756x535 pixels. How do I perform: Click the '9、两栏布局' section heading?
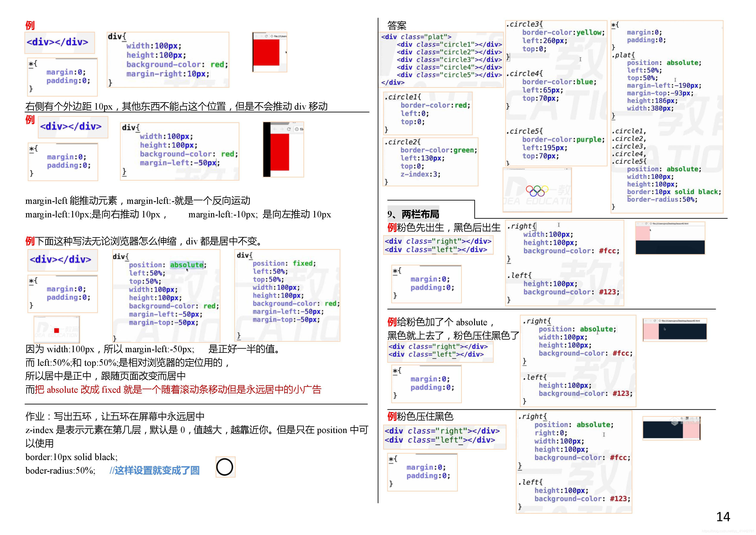(x=413, y=215)
